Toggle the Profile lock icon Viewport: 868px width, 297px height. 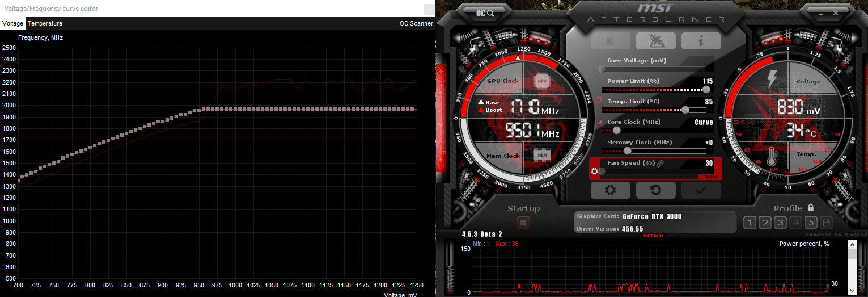click(811, 208)
